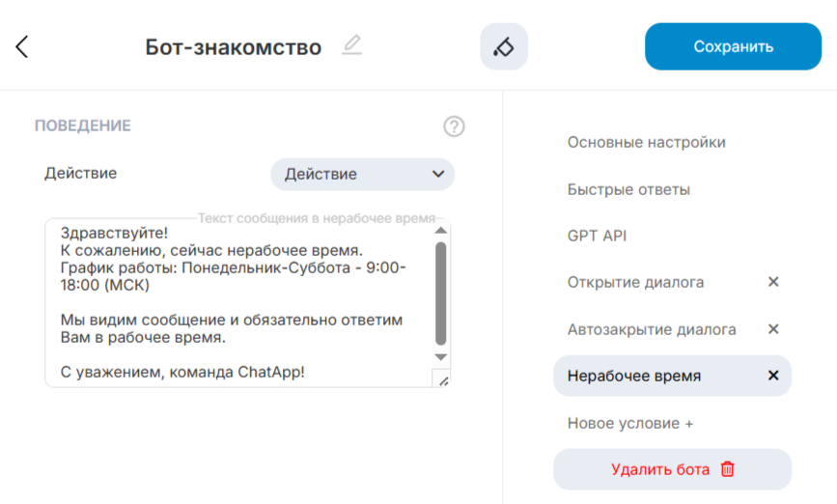Click the paint bucket theme icon

[x=504, y=46]
